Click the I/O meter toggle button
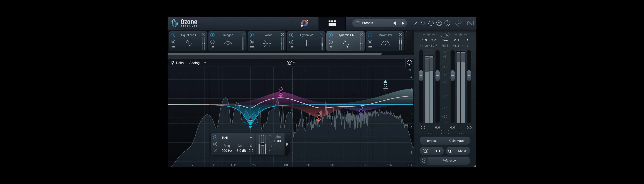The height and width of the screenshot is (184, 644). (445, 35)
